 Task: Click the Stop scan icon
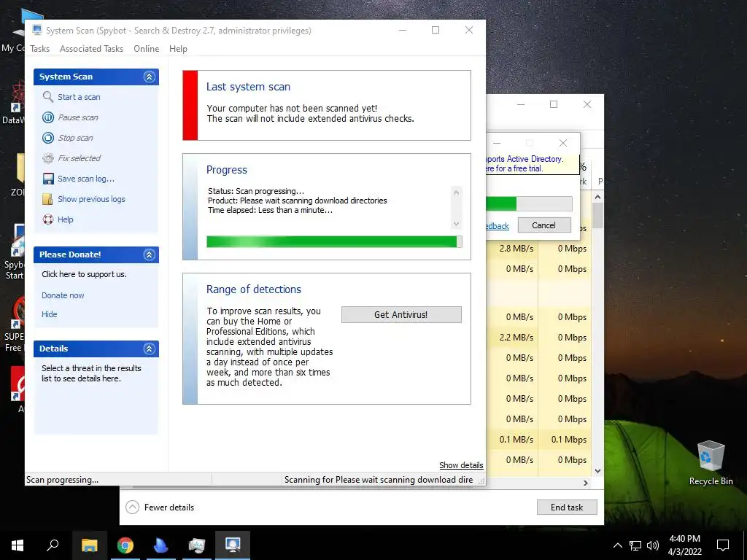click(x=48, y=138)
